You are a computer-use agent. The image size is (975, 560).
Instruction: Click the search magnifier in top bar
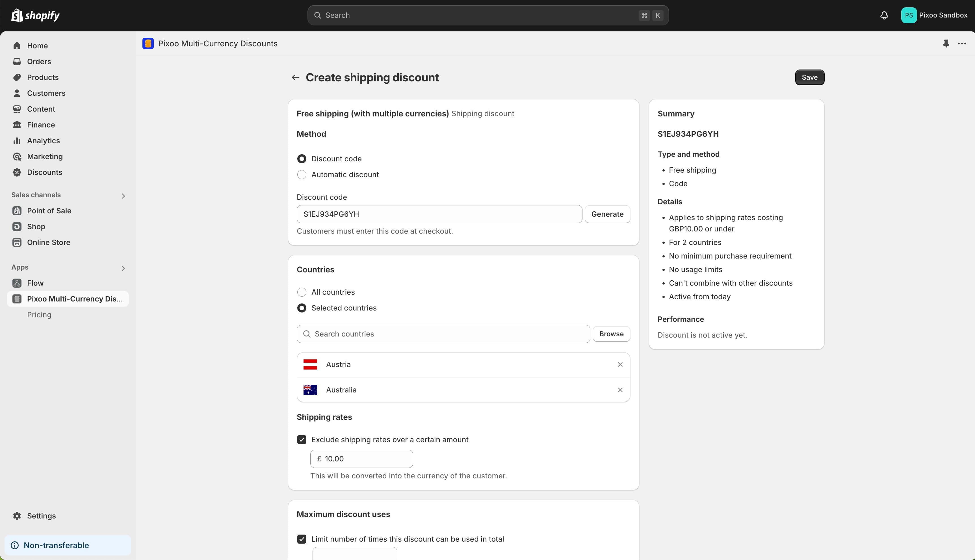click(318, 15)
